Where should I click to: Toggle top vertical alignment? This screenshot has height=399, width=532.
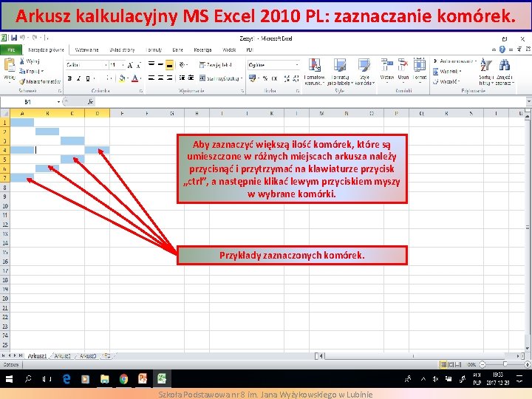(x=151, y=64)
